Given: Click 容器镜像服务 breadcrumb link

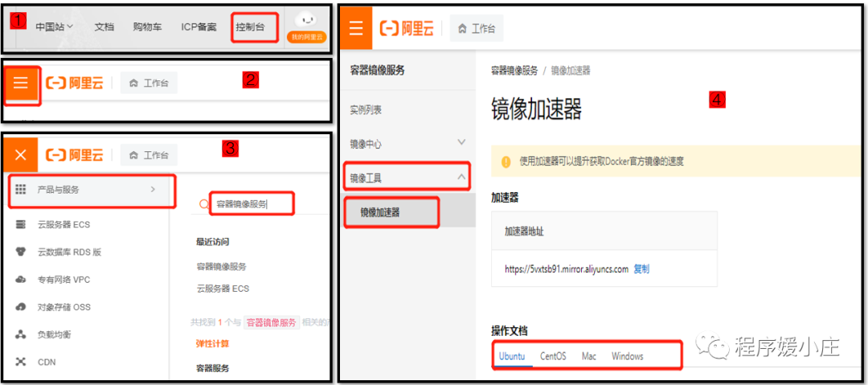Looking at the screenshot, I should 514,71.
